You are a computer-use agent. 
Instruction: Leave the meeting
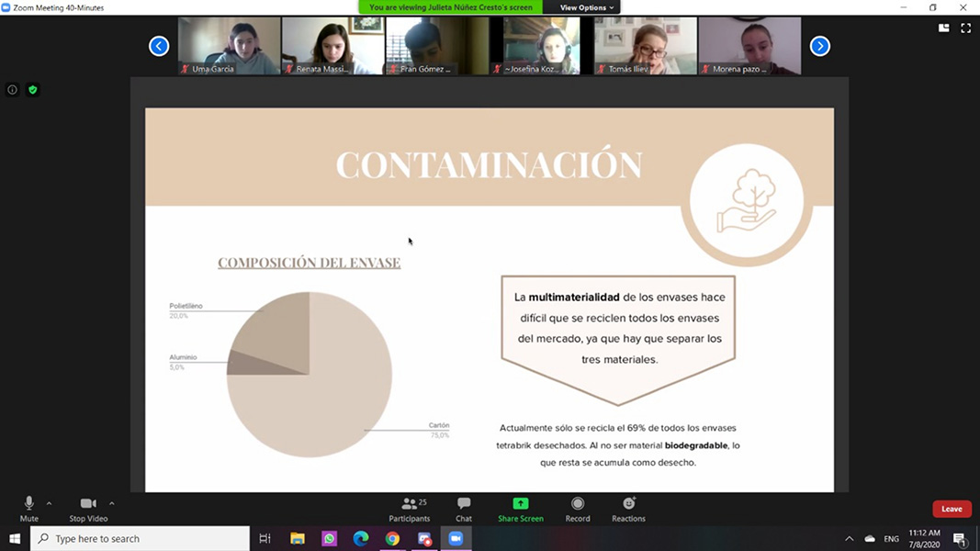[x=952, y=509]
